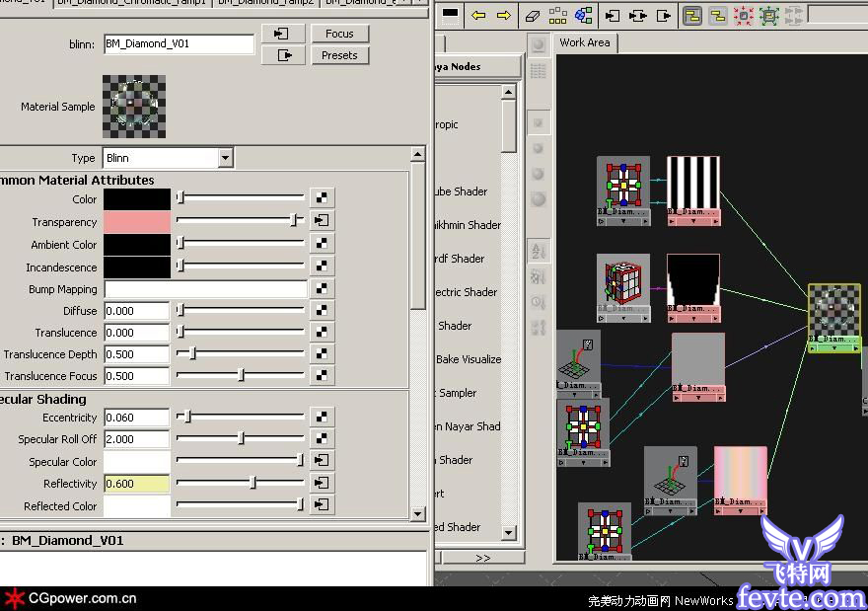Click the node list scrollbar up arrow

(509, 92)
